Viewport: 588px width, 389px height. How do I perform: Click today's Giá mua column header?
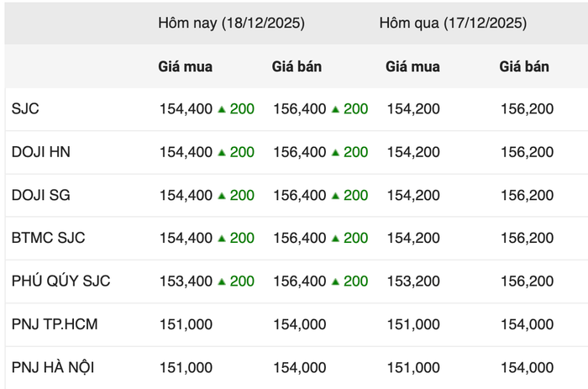185,66
